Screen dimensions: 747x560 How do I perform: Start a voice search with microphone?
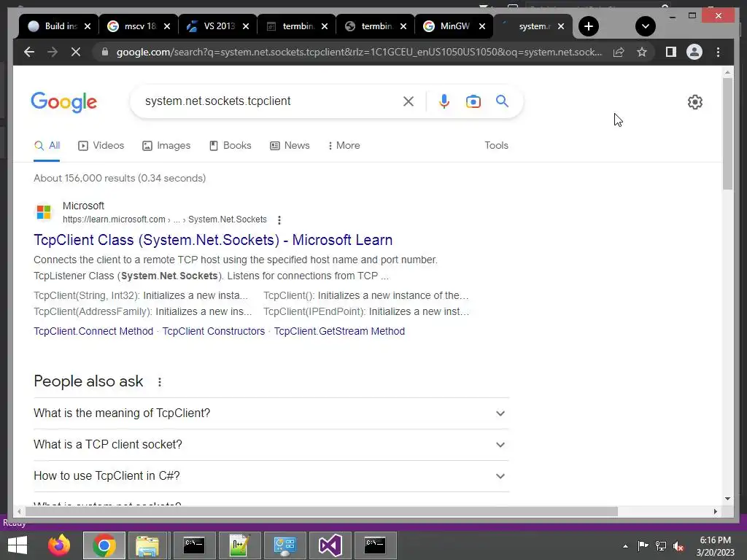[x=444, y=101]
